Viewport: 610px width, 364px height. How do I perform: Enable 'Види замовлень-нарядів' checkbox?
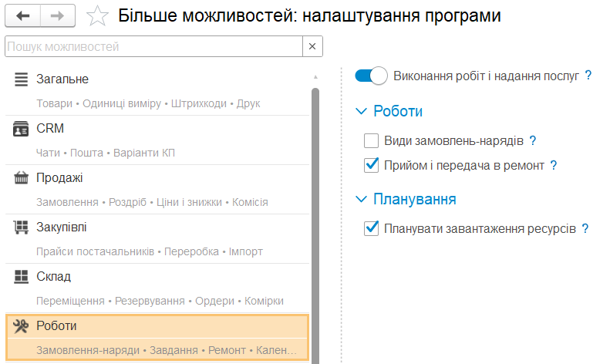click(x=371, y=140)
